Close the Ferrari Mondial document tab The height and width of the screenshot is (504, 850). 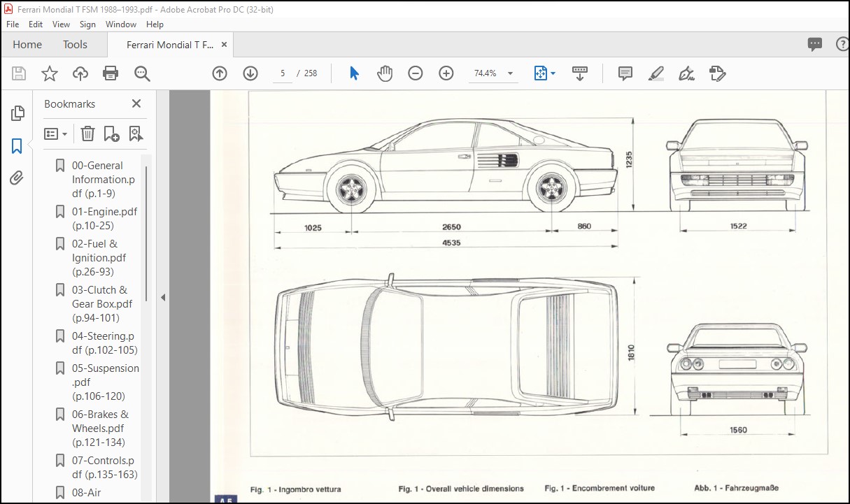(x=224, y=45)
